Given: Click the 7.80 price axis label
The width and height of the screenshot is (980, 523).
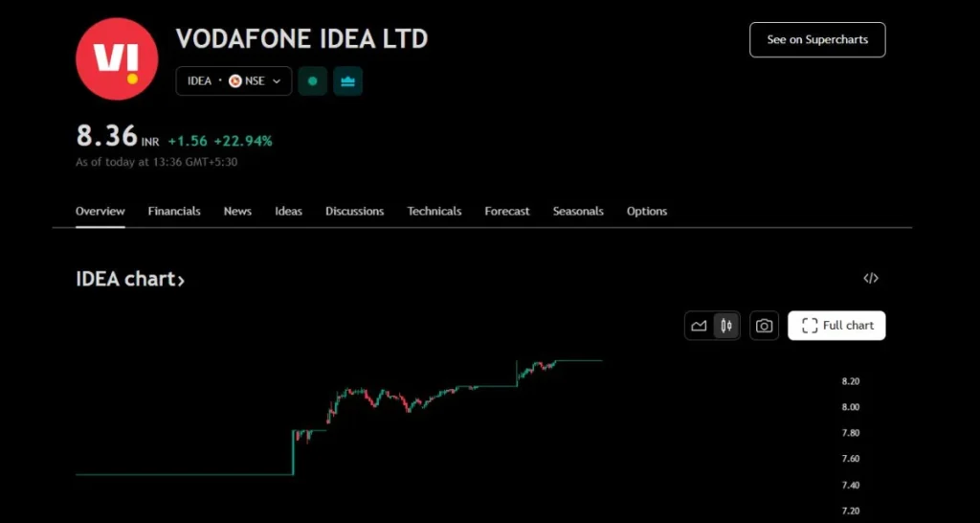Looking at the screenshot, I should 850,433.
